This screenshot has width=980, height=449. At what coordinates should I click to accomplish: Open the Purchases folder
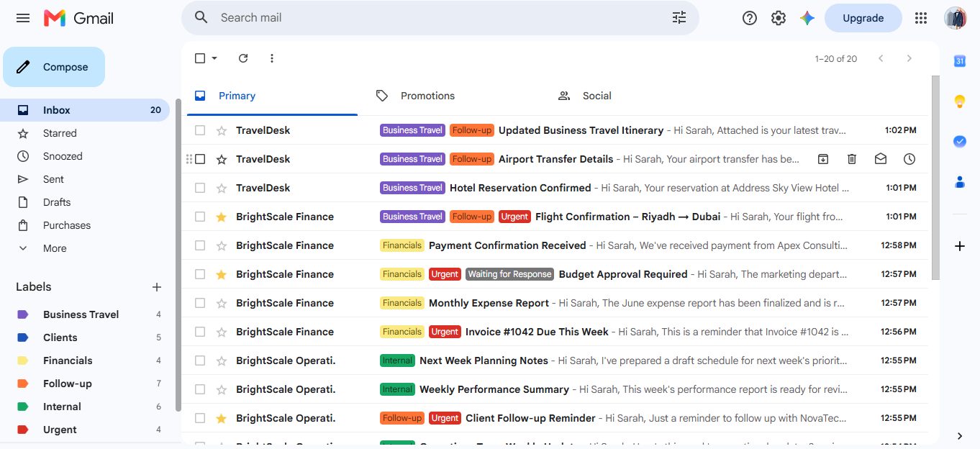pyautogui.click(x=85, y=225)
